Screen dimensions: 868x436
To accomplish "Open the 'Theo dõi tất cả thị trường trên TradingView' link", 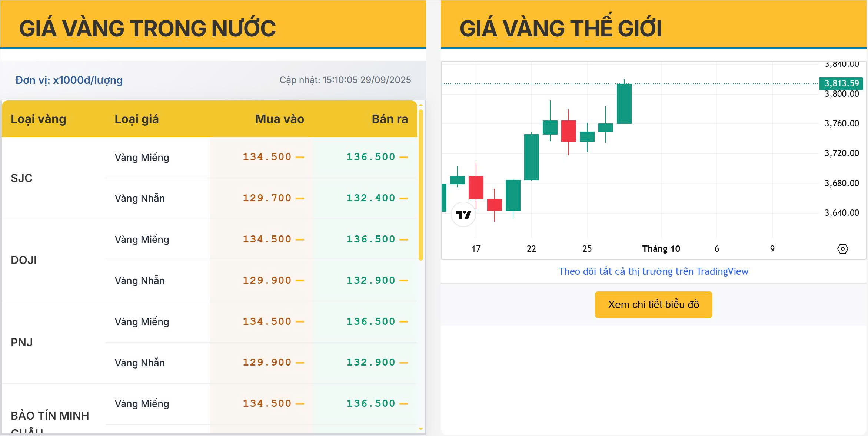I will pos(653,271).
